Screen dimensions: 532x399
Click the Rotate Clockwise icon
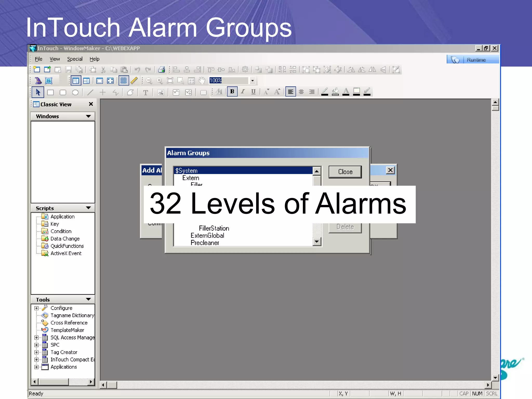pyautogui.click(x=351, y=70)
